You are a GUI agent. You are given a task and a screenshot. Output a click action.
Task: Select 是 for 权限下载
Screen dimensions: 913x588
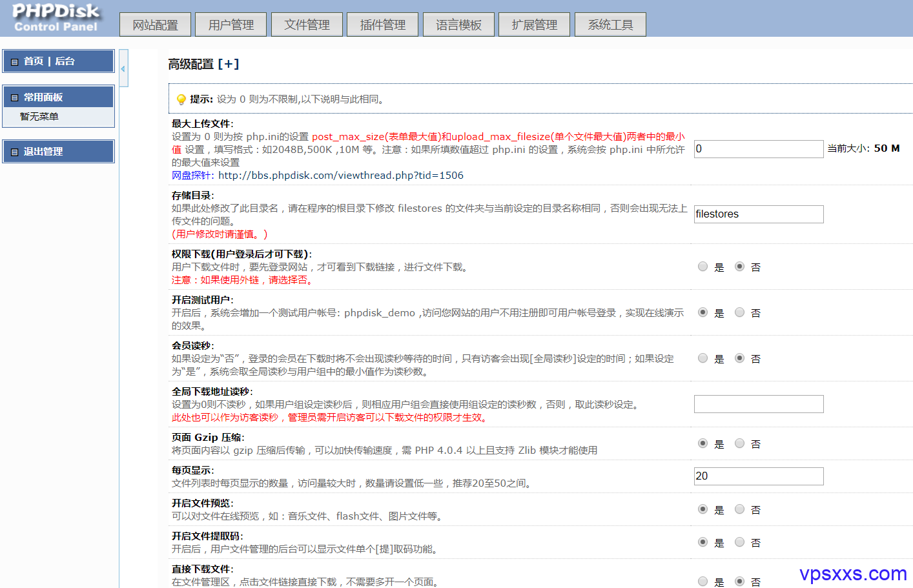[x=703, y=267]
